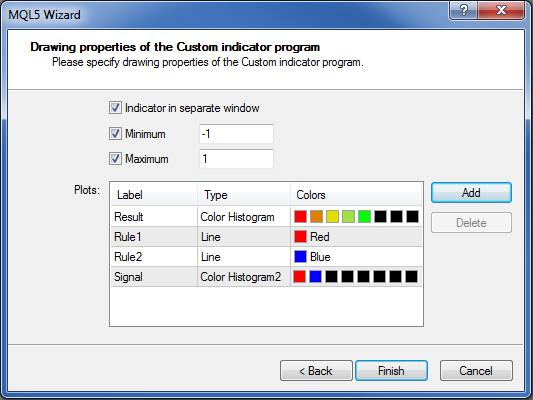Open Color Histogram2 type for Signal
Screen dimensions: 533x400
(244, 277)
